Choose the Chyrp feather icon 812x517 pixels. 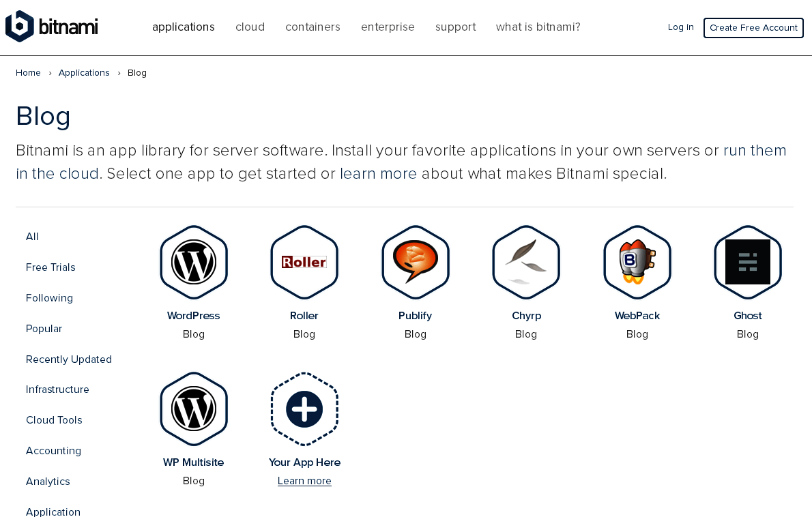(x=526, y=262)
